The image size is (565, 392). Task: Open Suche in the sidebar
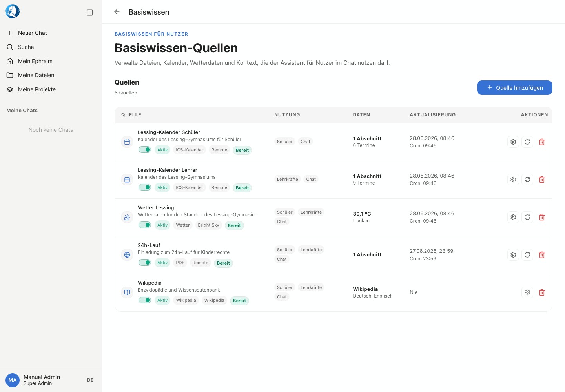pyautogui.click(x=51, y=47)
